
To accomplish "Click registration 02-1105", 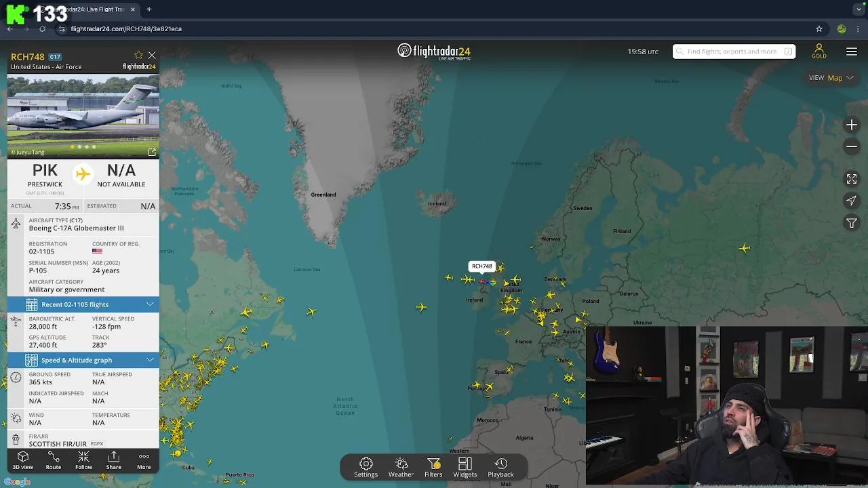I will pyautogui.click(x=41, y=251).
